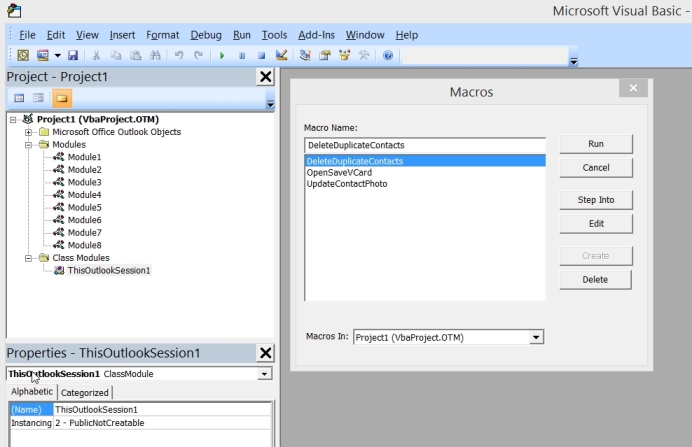Click the blue Help question mark icon
The width and height of the screenshot is (692, 447).
(388, 55)
